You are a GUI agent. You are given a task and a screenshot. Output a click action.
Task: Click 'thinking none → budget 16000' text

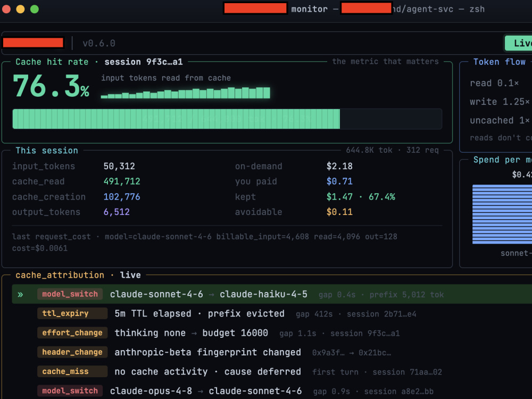point(192,333)
